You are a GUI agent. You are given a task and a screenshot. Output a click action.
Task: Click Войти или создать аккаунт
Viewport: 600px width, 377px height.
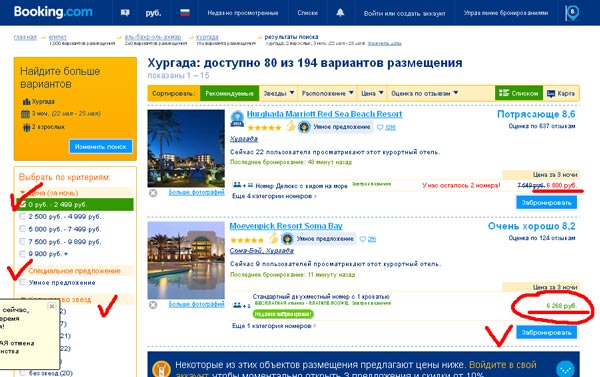tap(404, 13)
